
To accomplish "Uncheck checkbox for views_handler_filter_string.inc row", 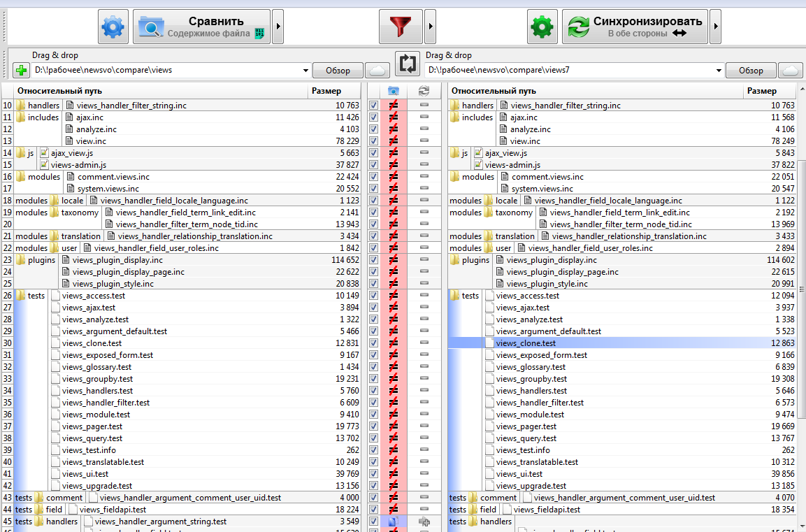I will click(x=374, y=106).
